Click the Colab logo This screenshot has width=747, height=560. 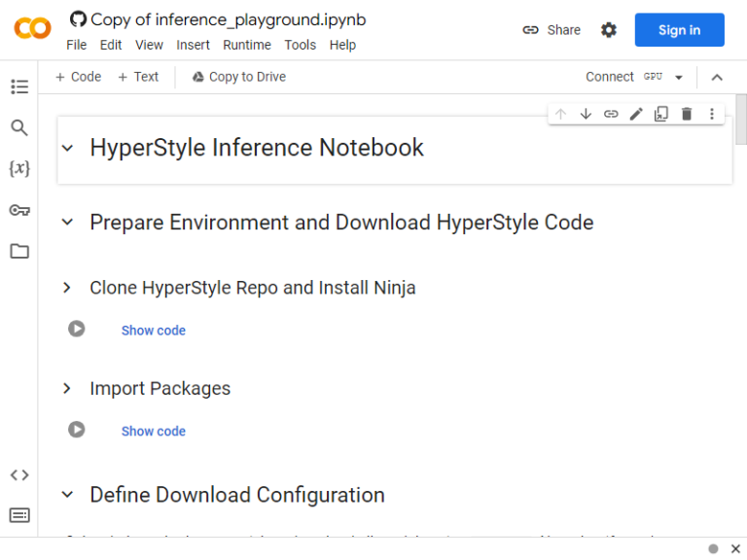point(32,28)
